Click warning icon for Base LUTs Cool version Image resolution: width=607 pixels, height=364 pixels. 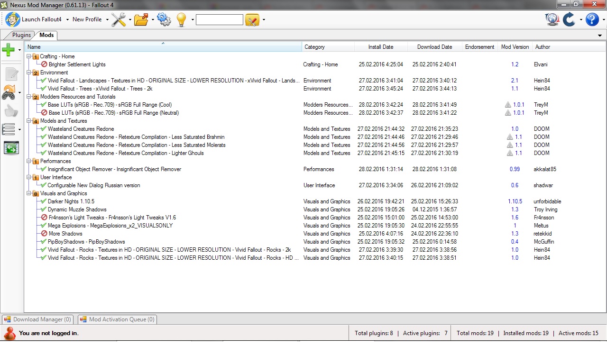coord(508,105)
